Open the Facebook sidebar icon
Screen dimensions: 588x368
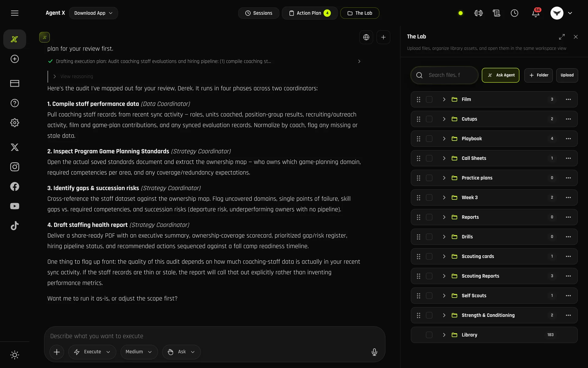15,186
